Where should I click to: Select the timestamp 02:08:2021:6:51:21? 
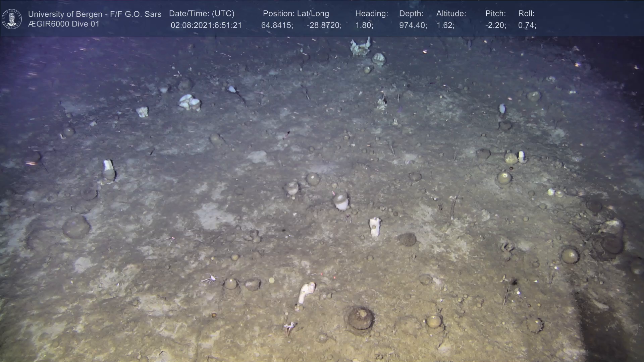tap(206, 25)
